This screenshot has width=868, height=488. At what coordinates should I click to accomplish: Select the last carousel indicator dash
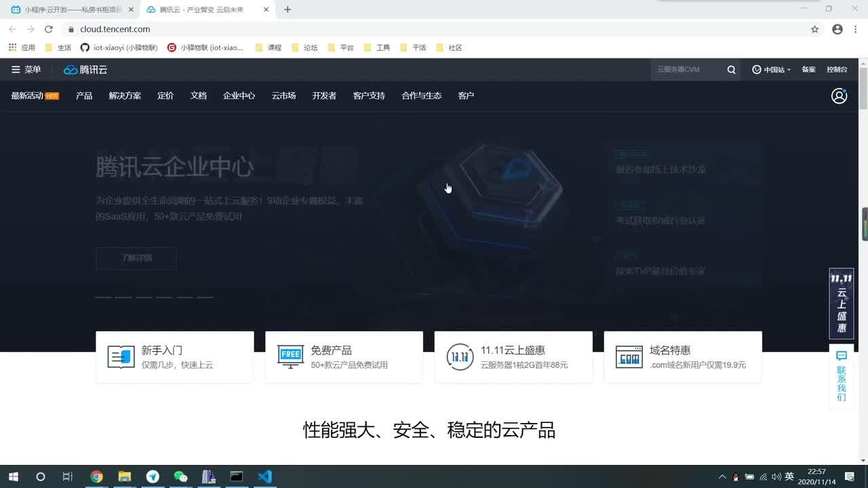click(x=205, y=297)
